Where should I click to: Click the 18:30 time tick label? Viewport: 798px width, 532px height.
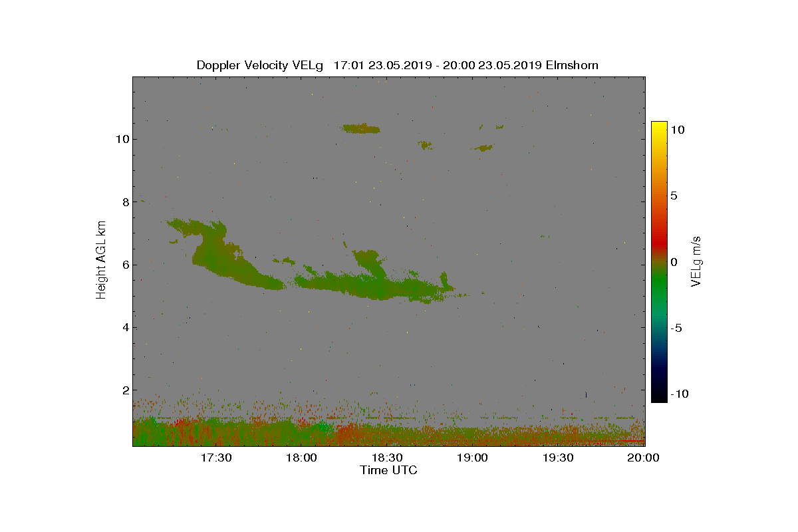[x=387, y=458]
